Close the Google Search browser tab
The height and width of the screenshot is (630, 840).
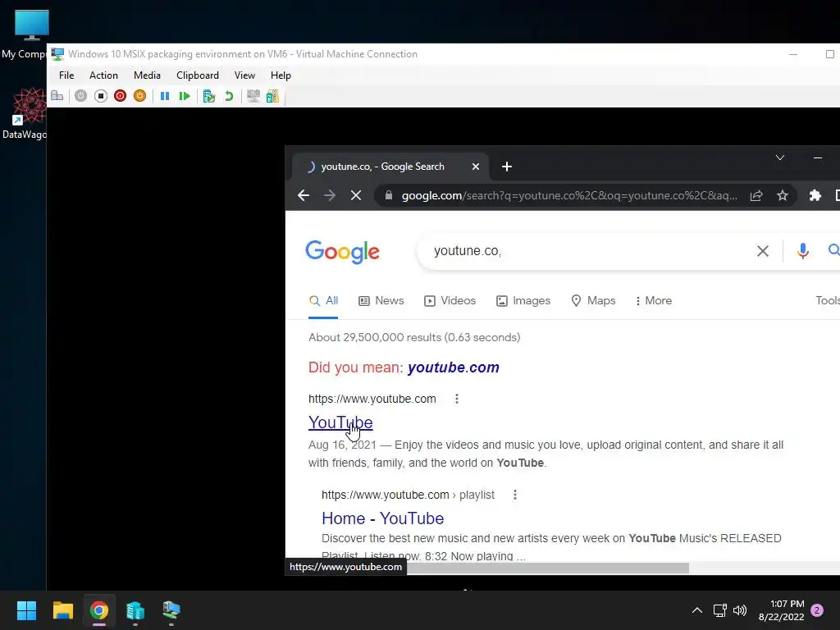click(476, 167)
